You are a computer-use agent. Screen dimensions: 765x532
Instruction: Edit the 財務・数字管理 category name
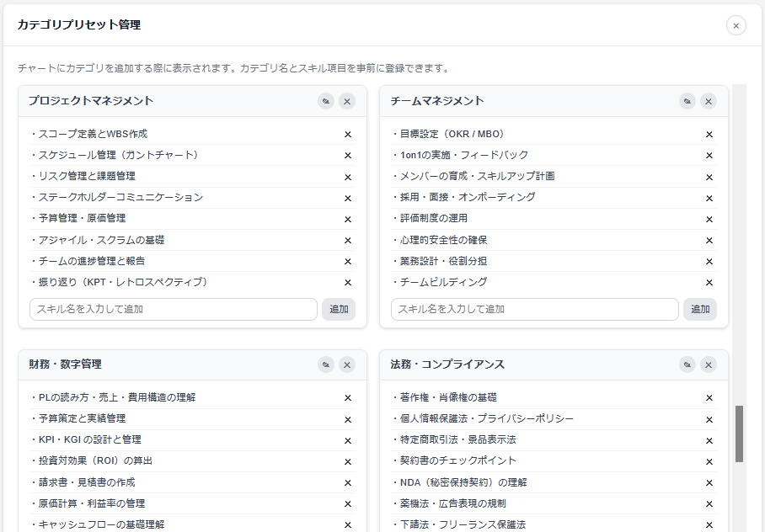(326, 364)
